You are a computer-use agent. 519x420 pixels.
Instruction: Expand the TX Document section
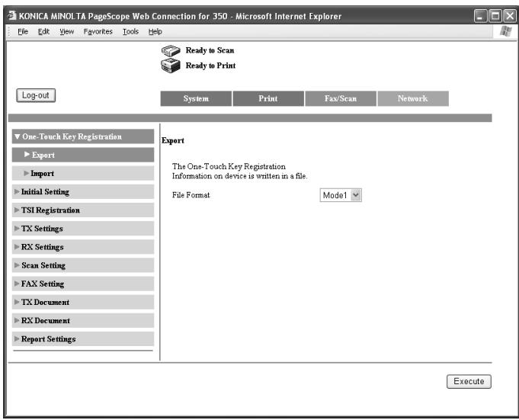83,302
